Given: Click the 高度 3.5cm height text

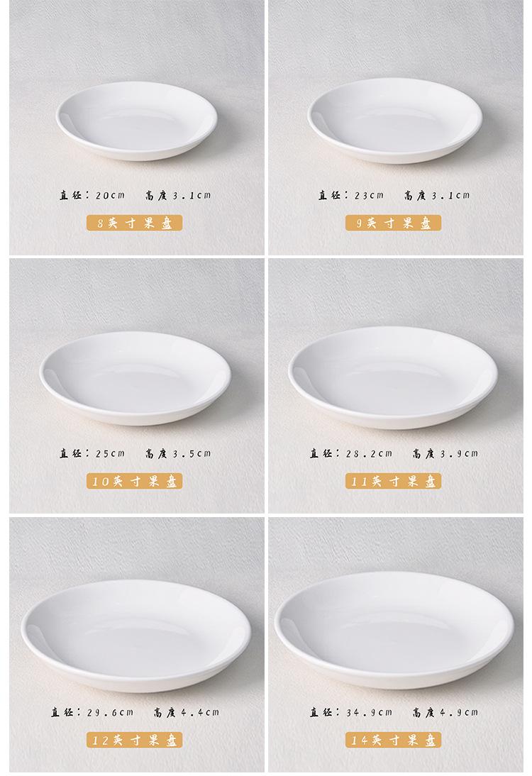Looking at the screenshot, I should 178,453.
